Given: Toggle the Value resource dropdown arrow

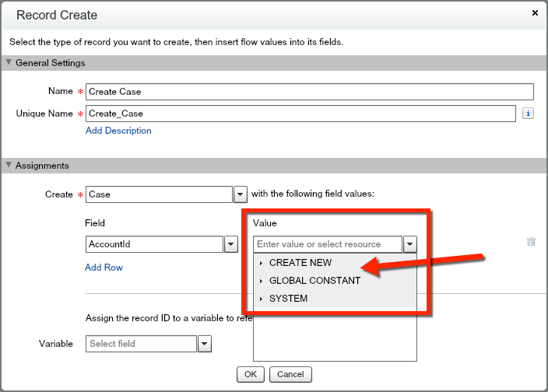Looking at the screenshot, I should (x=409, y=244).
